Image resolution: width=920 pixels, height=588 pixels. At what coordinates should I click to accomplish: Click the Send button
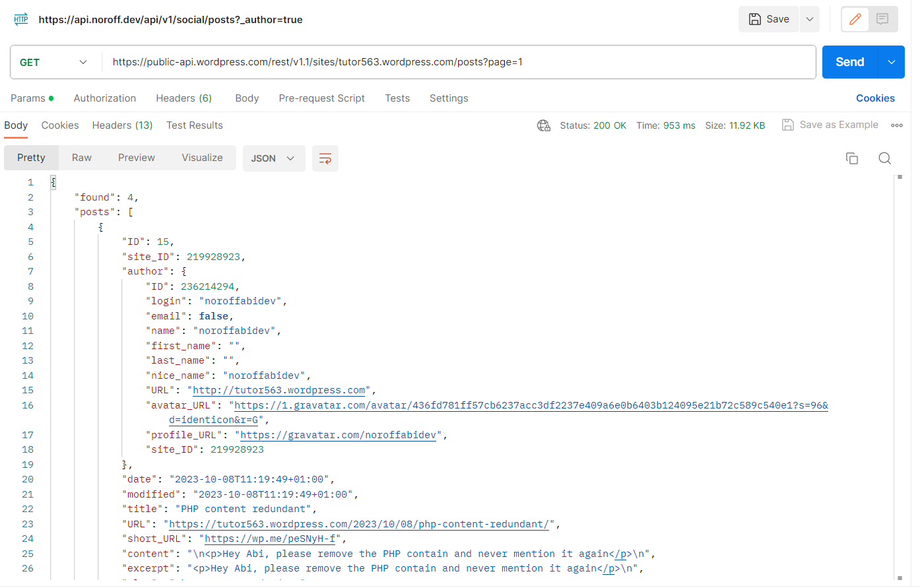tap(849, 62)
